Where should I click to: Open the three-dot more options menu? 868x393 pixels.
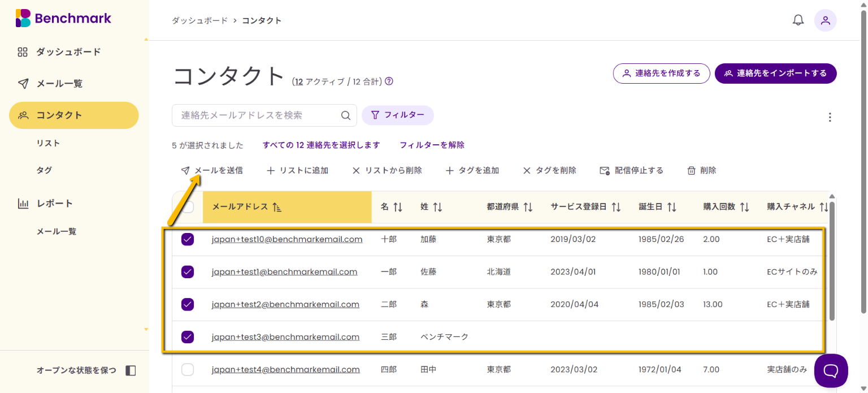(830, 117)
